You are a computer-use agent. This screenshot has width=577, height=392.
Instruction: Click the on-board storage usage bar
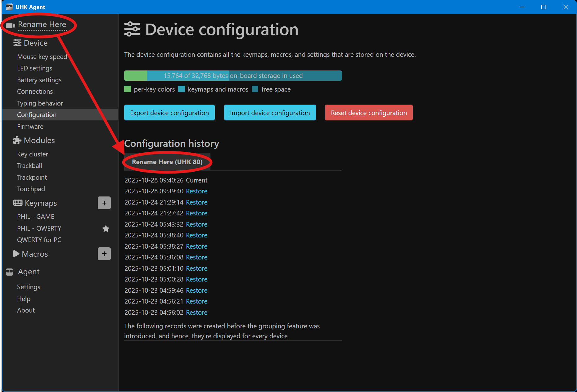point(233,76)
